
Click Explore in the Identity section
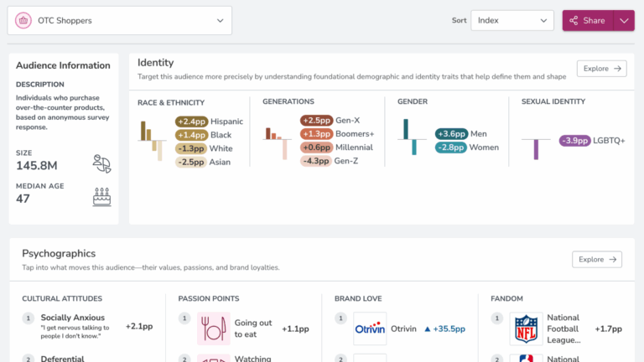coord(601,69)
